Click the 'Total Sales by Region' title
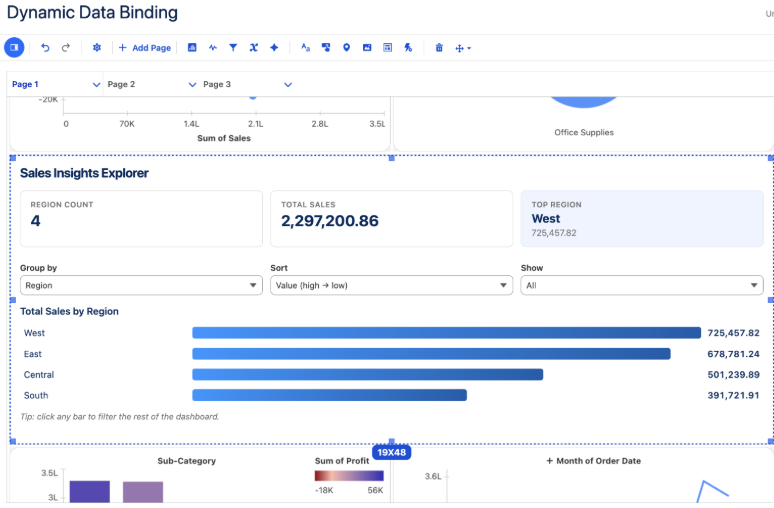Viewport: 774px width, 508px height. (x=69, y=312)
